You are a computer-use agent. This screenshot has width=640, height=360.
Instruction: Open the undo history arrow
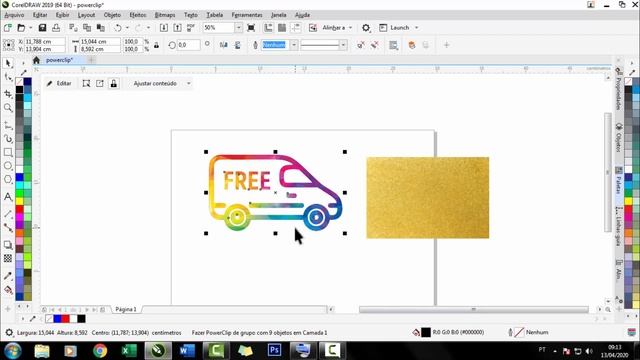coord(127,28)
